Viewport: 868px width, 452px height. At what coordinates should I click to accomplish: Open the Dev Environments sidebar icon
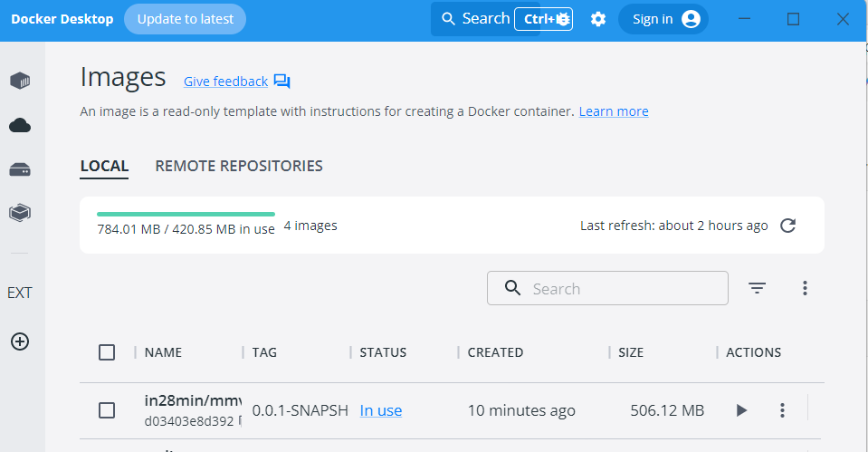click(x=20, y=213)
